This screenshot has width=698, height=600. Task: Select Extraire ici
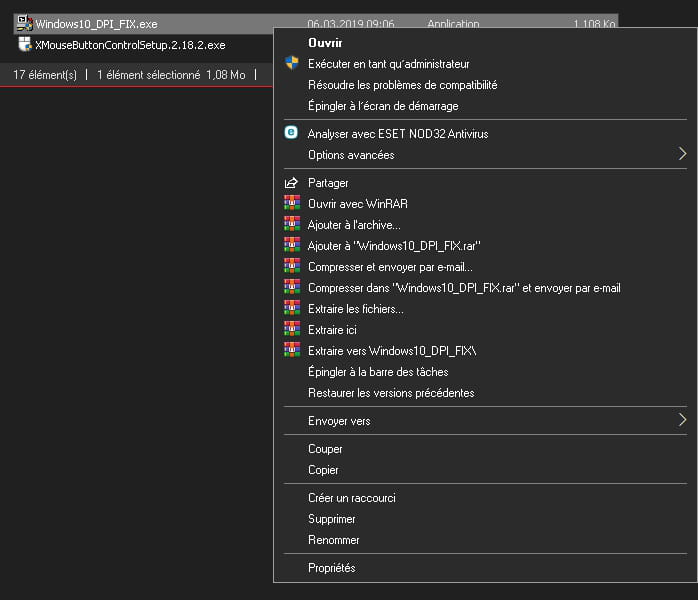(x=485, y=330)
